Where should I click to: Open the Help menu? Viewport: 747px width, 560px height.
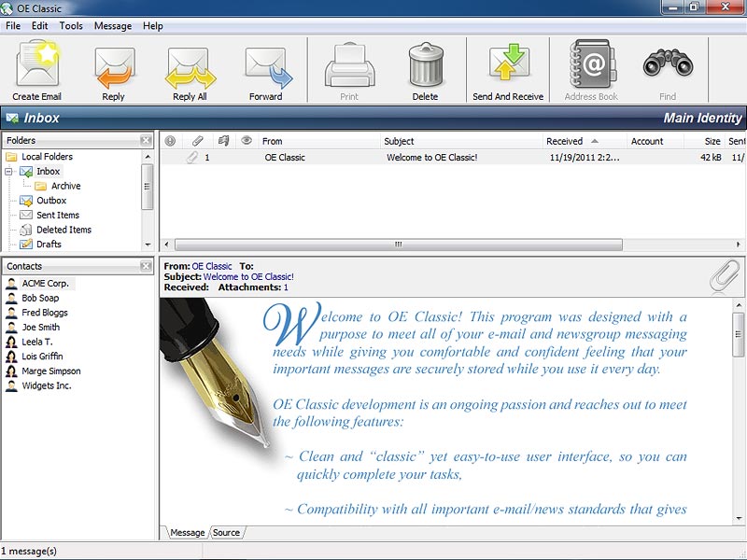[153, 26]
